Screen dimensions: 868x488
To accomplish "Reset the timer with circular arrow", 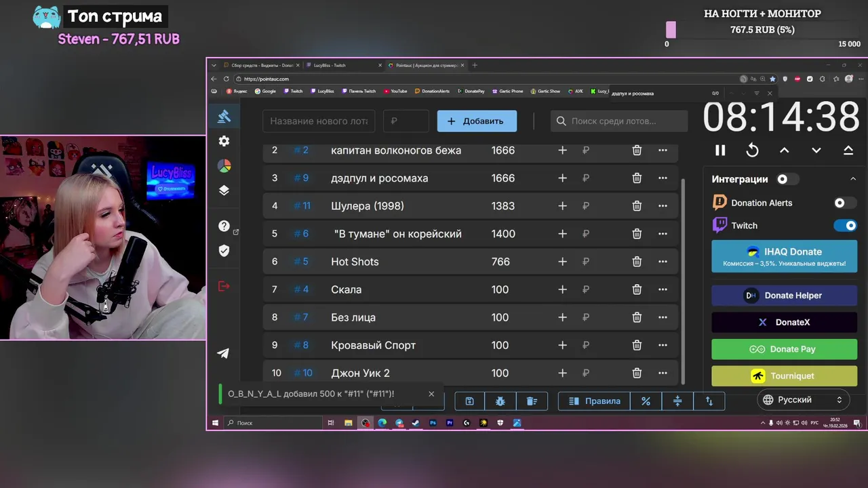I will pos(752,150).
